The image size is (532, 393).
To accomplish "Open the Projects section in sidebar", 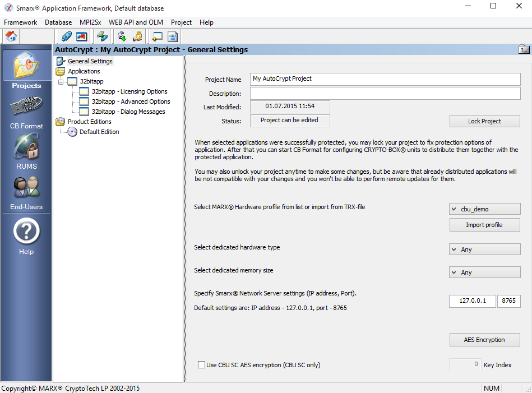I will click(x=26, y=70).
